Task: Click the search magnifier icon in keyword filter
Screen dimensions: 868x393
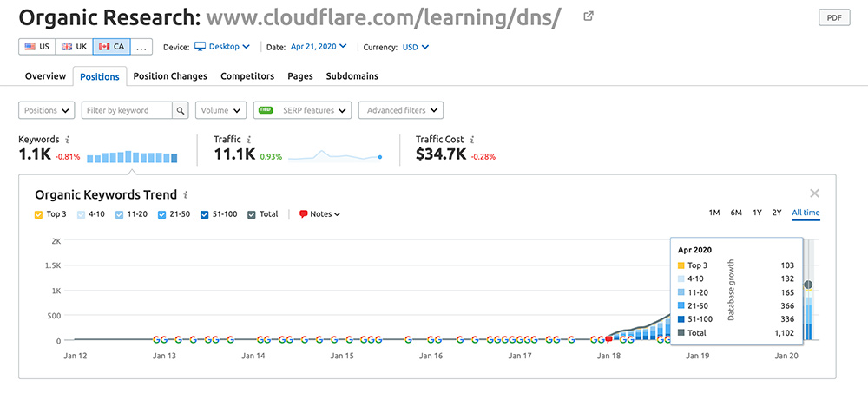Action: pos(181,110)
